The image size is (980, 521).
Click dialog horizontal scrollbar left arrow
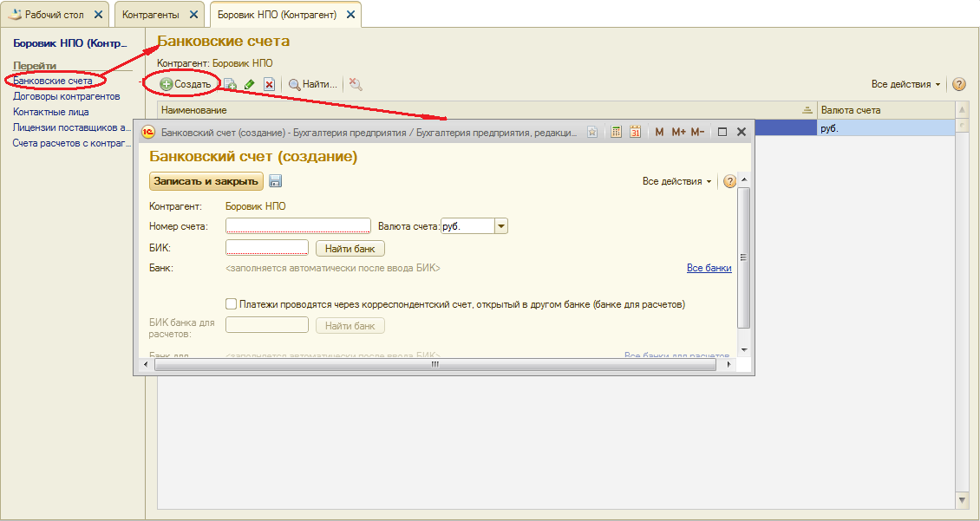click(147, 365)
